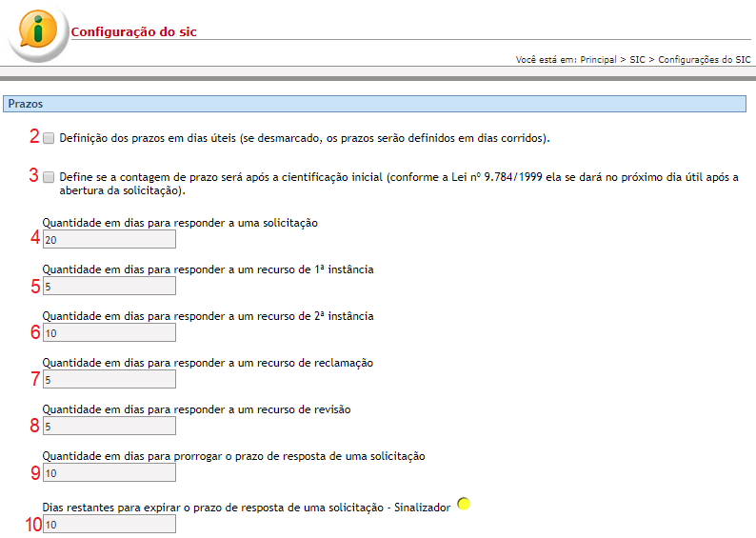The image size is (756, 538).
Task: Focus the recurso de 1ª instância days field
Action: tap(109, 287)
